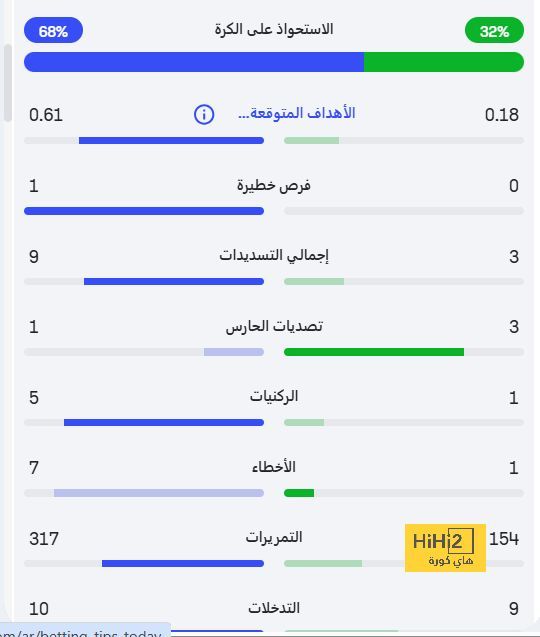The width and height of the screenshot is (540, 637).
Task: Click the passes (التمريرات) label
Action: (x=274, y=538)
